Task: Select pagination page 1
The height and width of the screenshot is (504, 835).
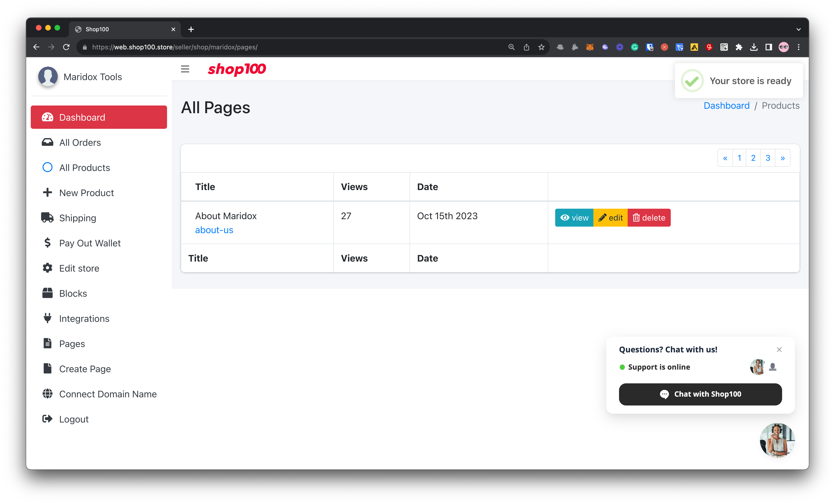Action: [739, 158]
